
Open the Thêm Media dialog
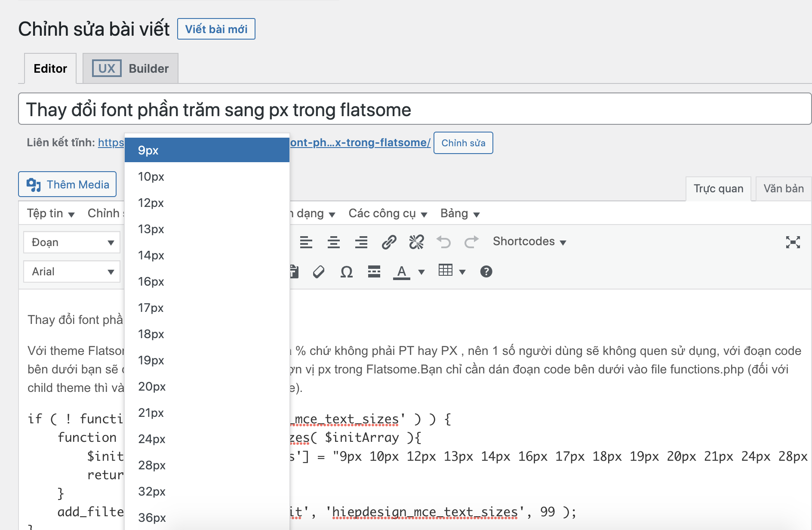coord(67,184)
